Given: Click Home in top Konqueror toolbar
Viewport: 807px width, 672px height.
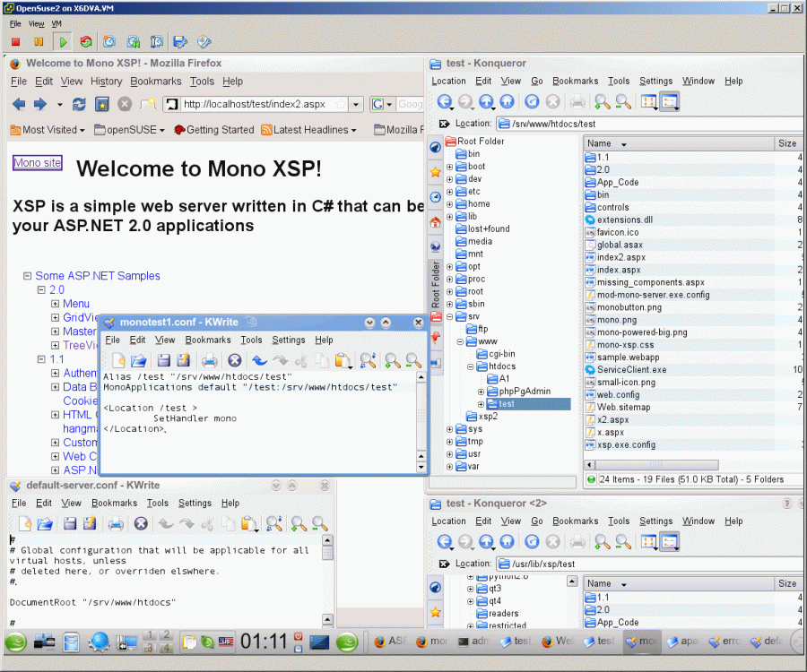Looking at the screenshot, I should click(x=507, y=102).
